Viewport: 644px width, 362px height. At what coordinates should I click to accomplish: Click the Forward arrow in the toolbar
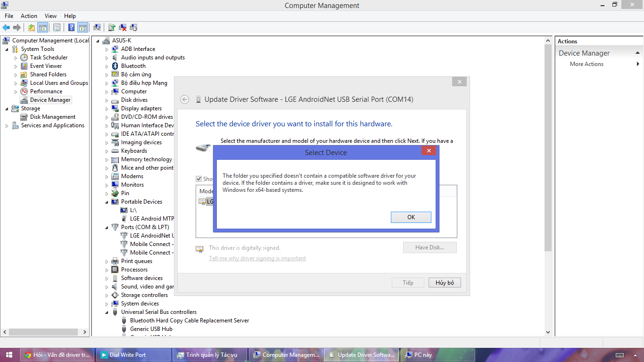pyautogui.click(x=17, y=27)
